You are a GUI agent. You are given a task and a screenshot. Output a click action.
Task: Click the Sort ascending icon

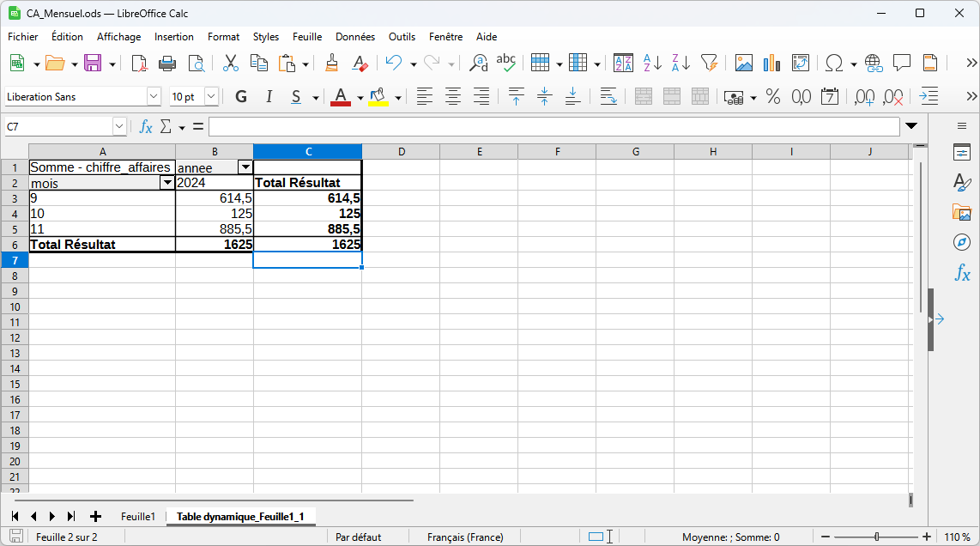tap(652, 64)
